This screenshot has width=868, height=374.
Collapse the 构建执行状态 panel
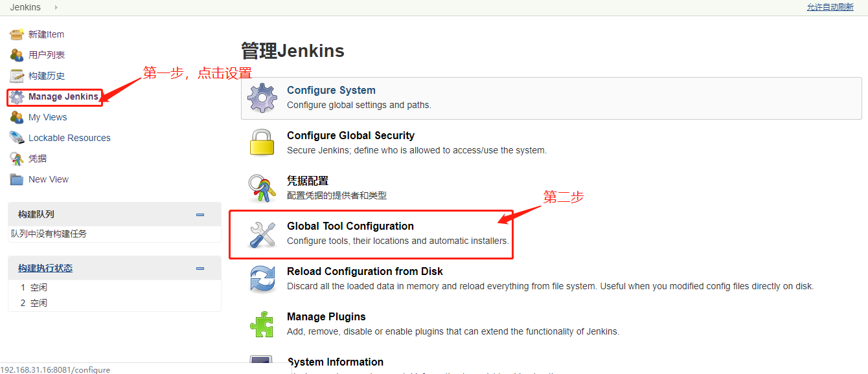200,268
